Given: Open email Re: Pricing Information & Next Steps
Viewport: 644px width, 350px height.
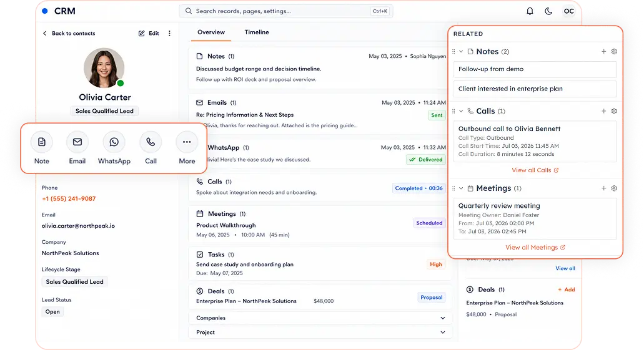Looking at the screenshot, I should point(245,115).
